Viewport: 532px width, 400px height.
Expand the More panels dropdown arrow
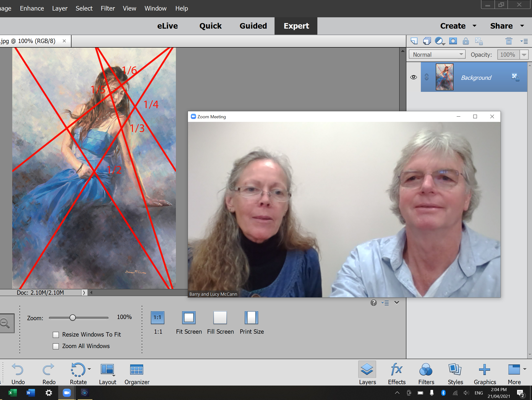coord(525,369)
